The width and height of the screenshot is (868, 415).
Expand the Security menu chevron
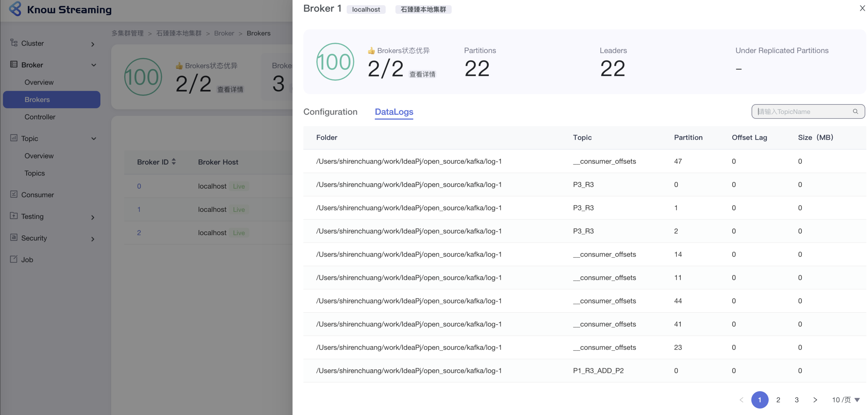93,239
